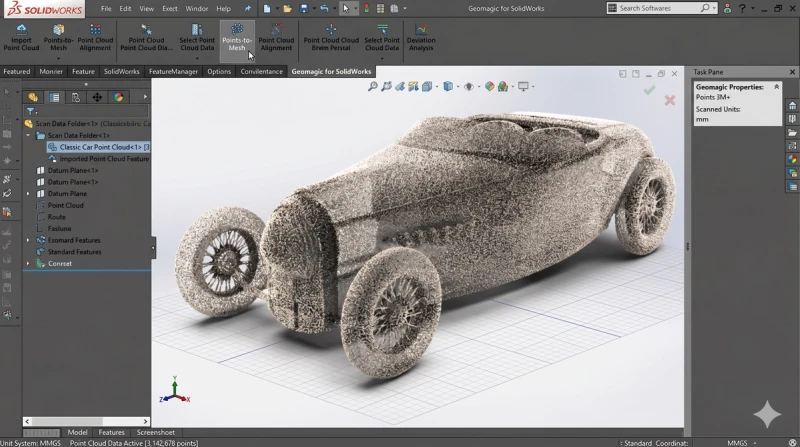Click the Edit Appearance color ball icon
This screenshot has width=800, height=447.
(489, 86)
